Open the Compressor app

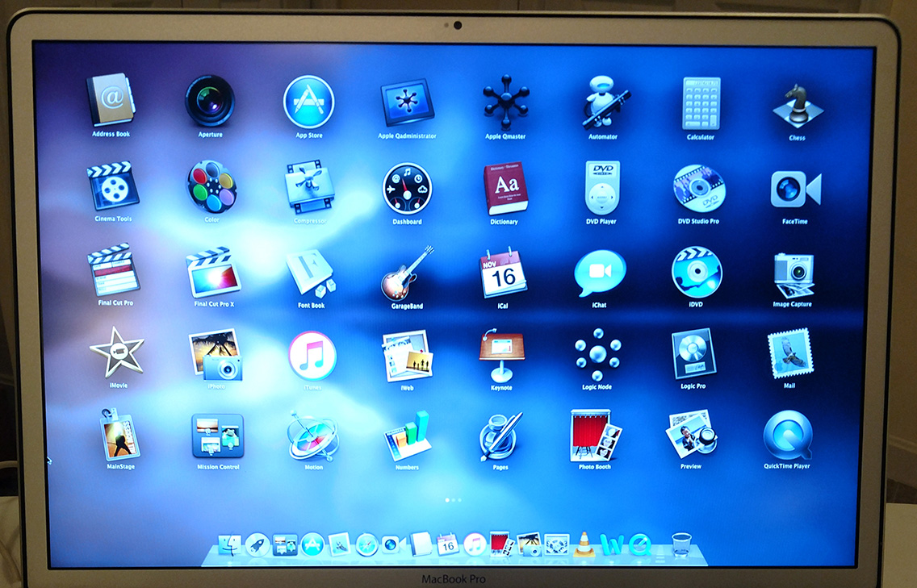click(x=310, y=188)
